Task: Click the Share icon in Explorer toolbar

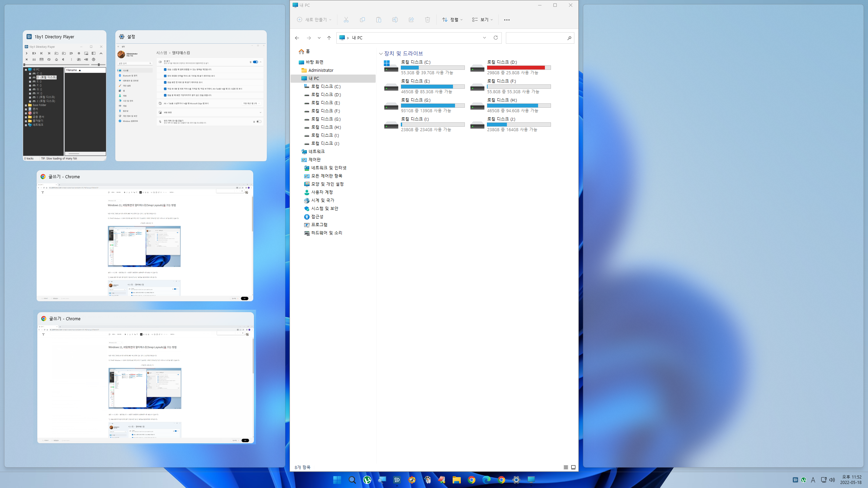Action: pos(411,20)
